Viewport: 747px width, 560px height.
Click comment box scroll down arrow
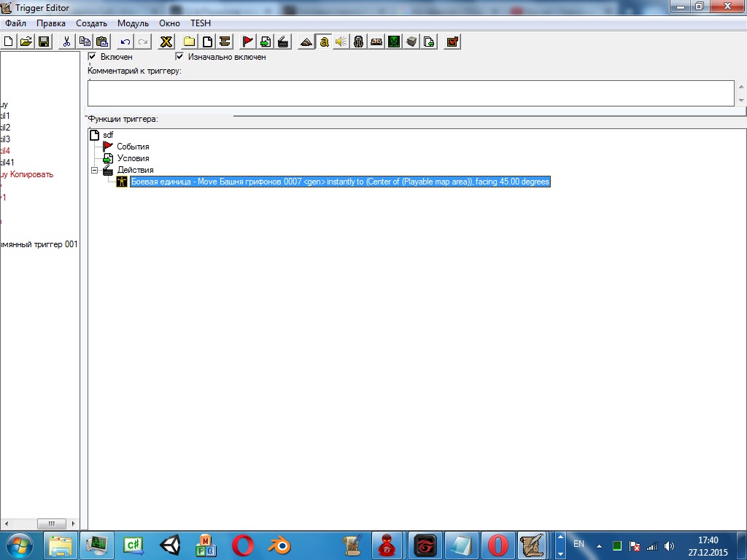pyautogui.click(x=741, y=101)
